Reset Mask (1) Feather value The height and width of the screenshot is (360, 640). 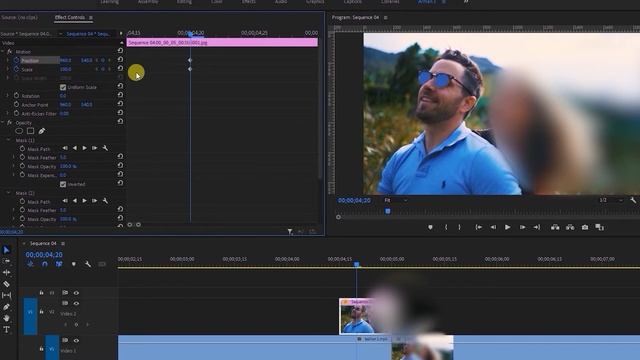120,157
